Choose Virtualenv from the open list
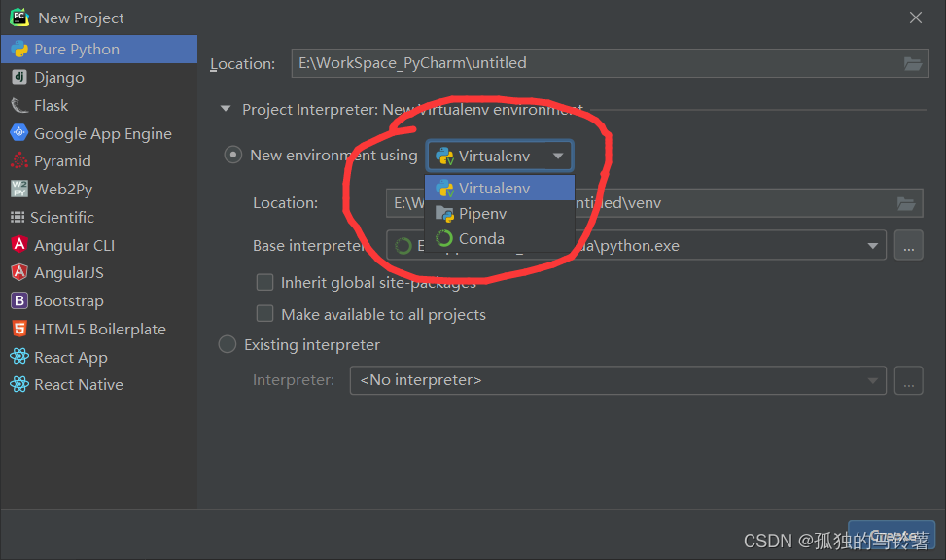Image resolution: width=946 pixels, height=560 pixels. click(500, 189)
